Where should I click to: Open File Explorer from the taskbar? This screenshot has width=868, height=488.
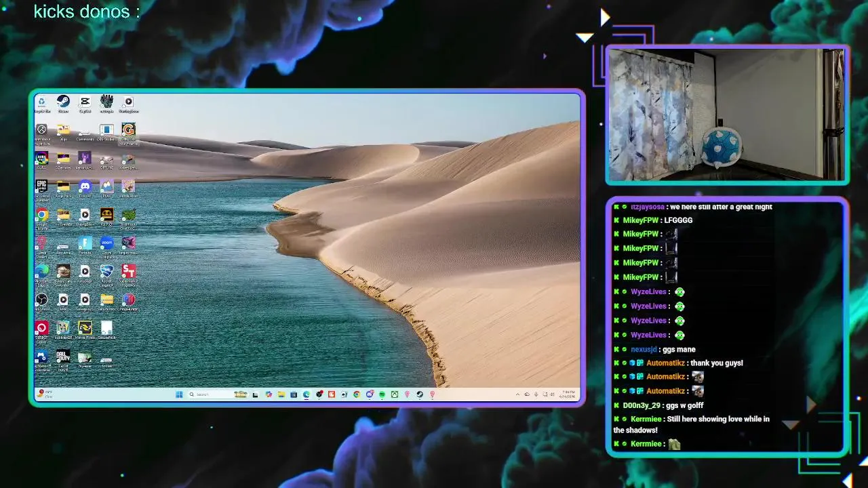coord(281,394)
